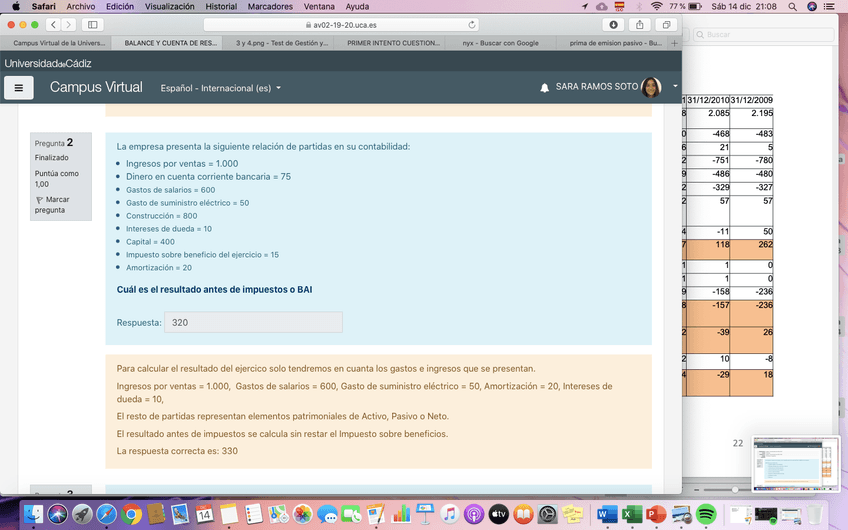Open the Stickies app from the Dock
This screenshot has height=530, width=848.
pyautogui.click(x=572, y=514)
